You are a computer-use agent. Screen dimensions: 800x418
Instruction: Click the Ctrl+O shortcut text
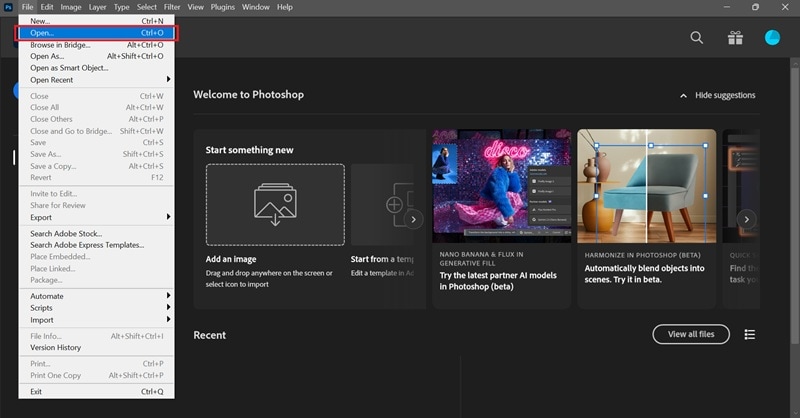tap(152, 33)
